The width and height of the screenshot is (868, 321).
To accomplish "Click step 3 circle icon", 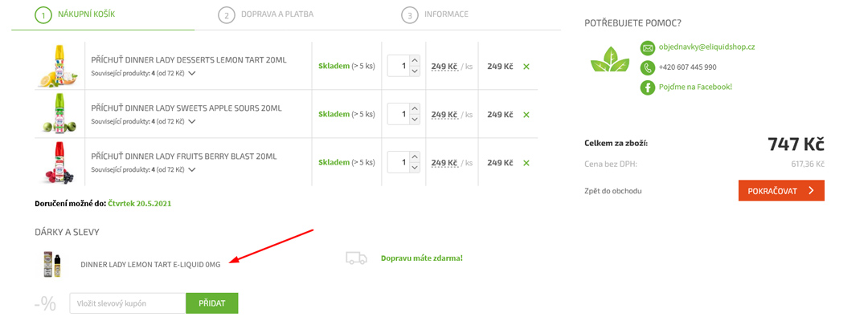I will (x=409, y=15).
